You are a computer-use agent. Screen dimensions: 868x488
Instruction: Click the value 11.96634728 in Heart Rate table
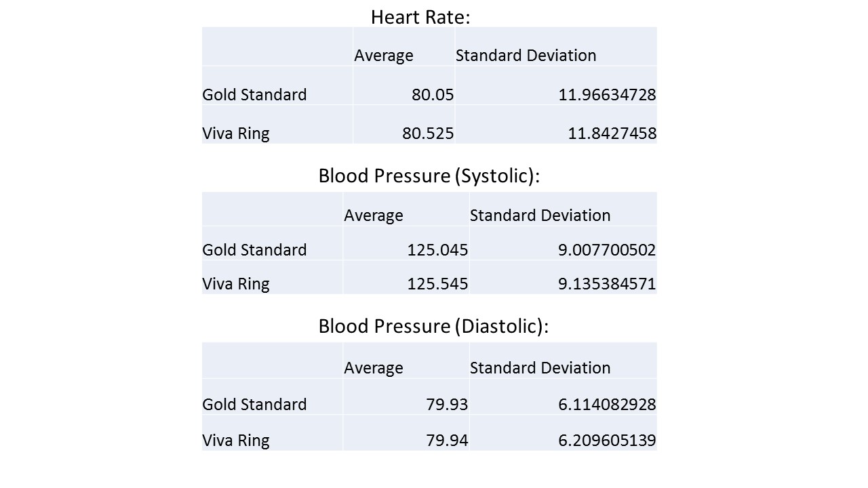click(x=607, y=94)
